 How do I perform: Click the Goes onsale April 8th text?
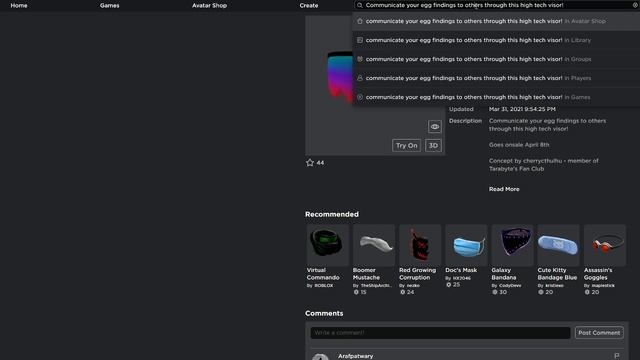(x=519, y=145)
